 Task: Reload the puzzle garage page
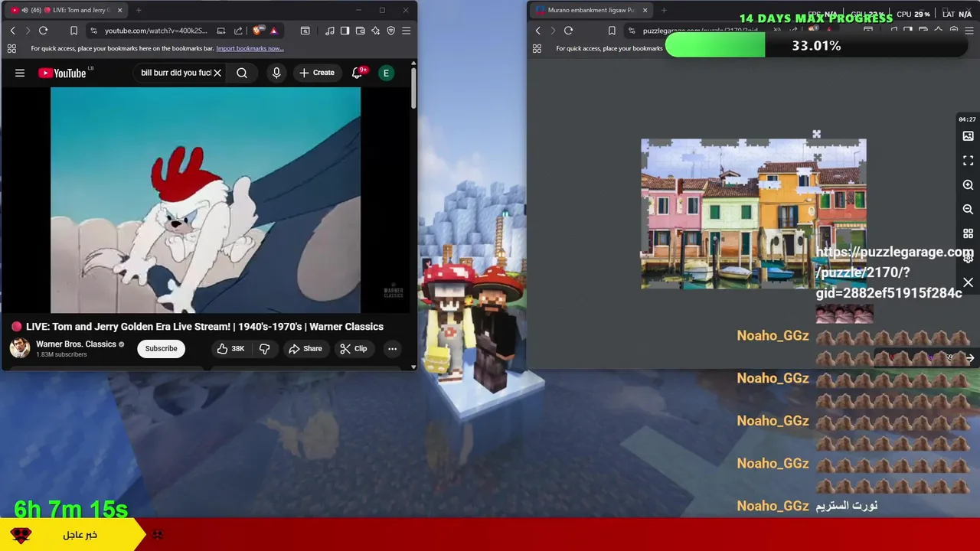click(568, 31)
